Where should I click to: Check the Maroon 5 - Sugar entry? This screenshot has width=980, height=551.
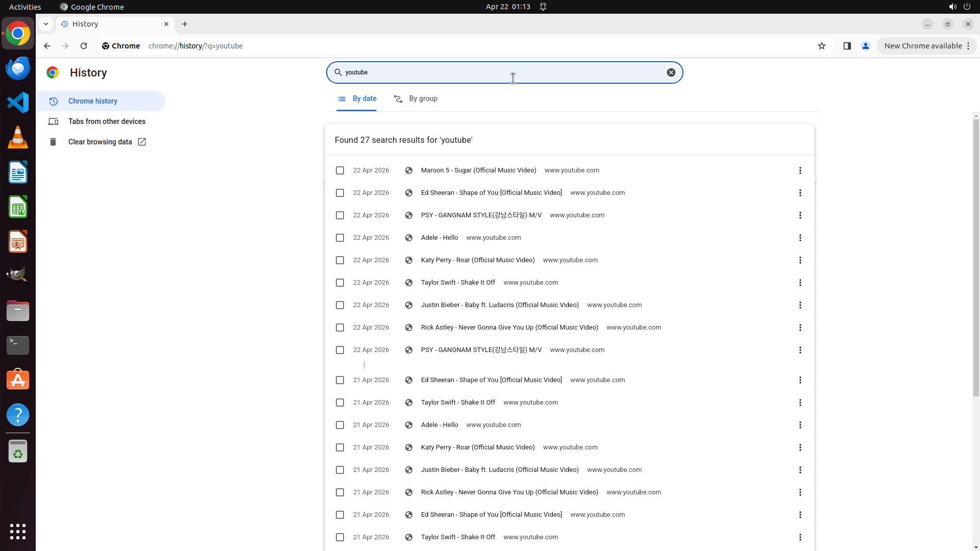point(340,170)
